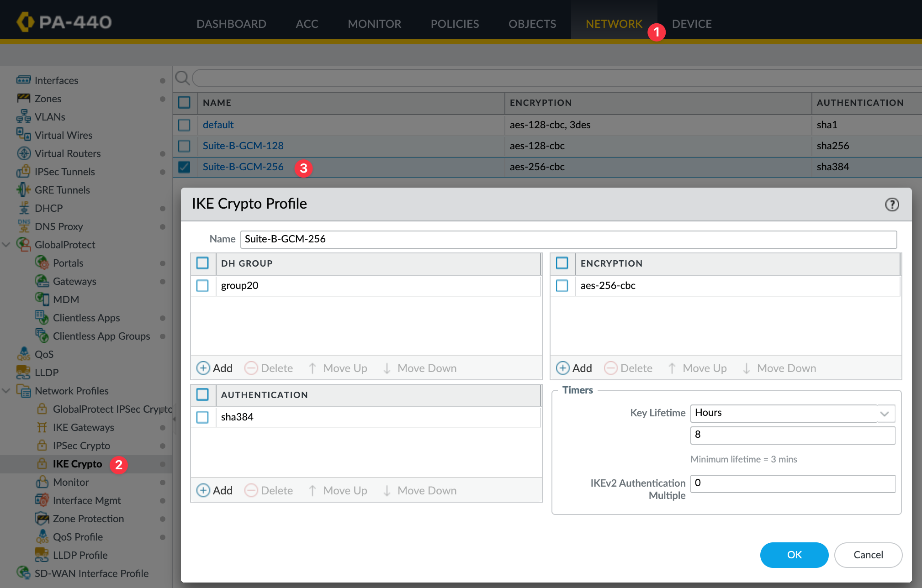Tick the aes-256-cbc encryption checkbox
Image resolution: width=922 pixels, height=588 pixels.
click(x=562, y=286)
